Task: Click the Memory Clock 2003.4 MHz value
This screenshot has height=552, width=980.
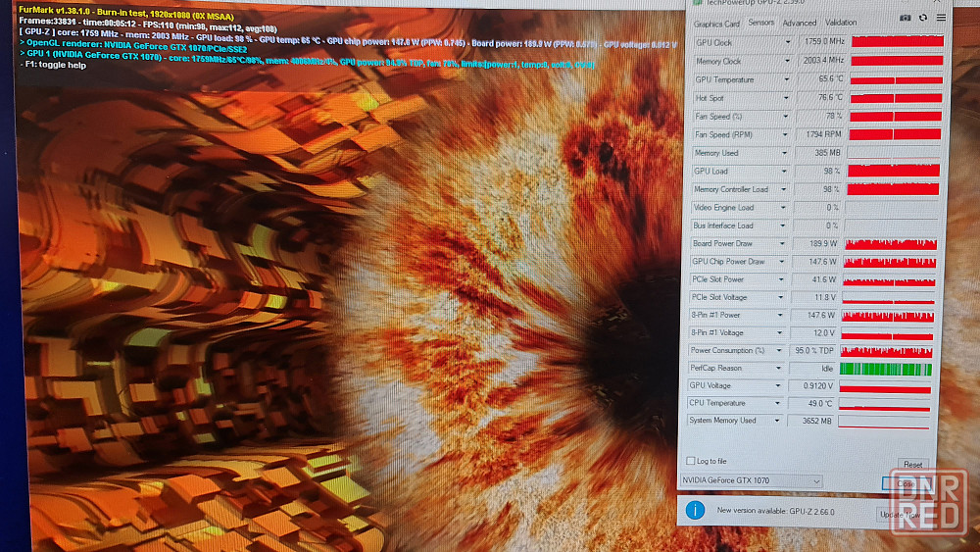Action: point(822,60)
